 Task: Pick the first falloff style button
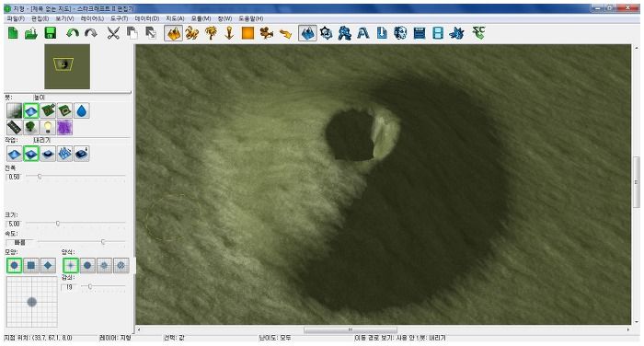71,265
